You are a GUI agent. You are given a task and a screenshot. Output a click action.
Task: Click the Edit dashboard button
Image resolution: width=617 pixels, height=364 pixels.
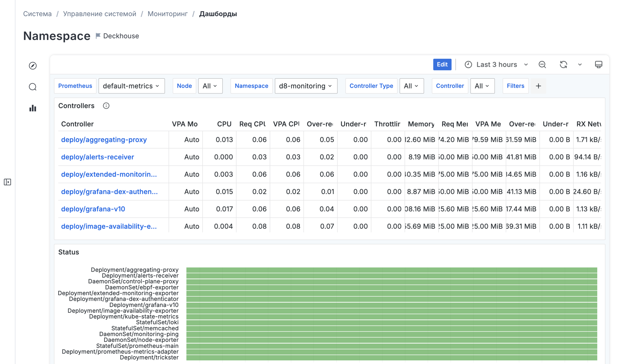442,65
